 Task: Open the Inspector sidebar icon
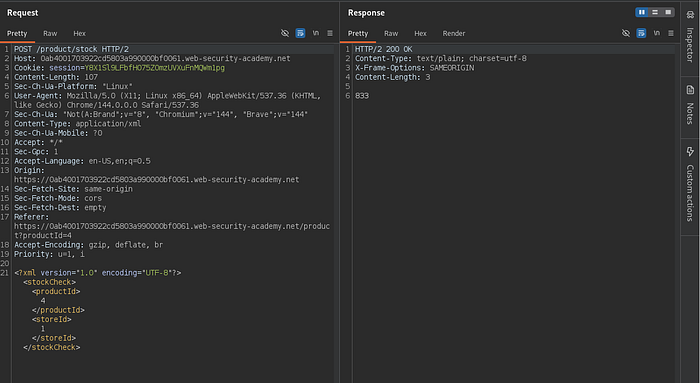tap(690, 15)
